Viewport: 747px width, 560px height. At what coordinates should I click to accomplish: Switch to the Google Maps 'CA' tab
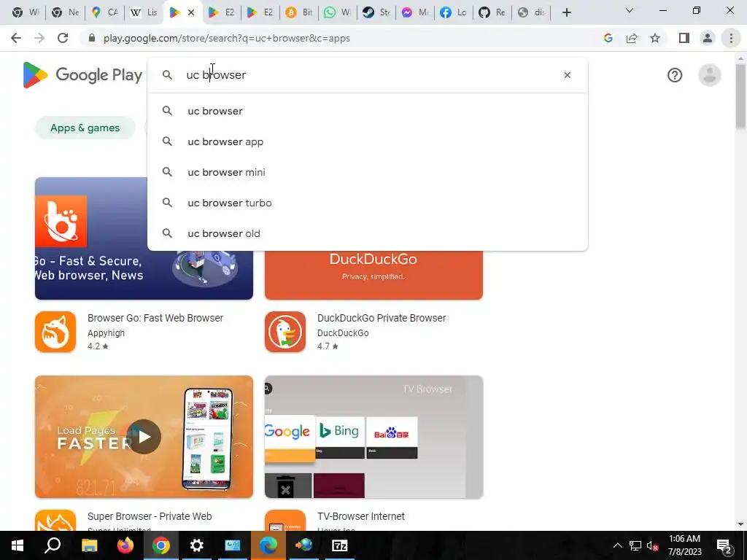click(105, 12)
